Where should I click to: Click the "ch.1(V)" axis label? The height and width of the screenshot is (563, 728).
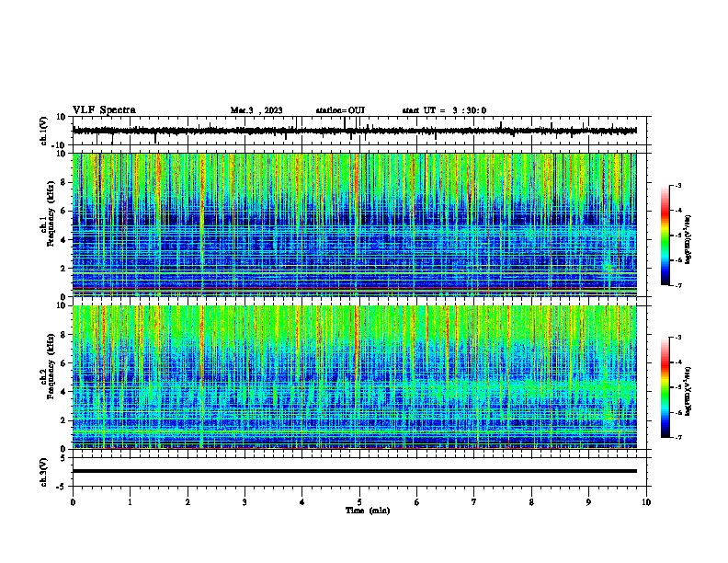[44, 131]
